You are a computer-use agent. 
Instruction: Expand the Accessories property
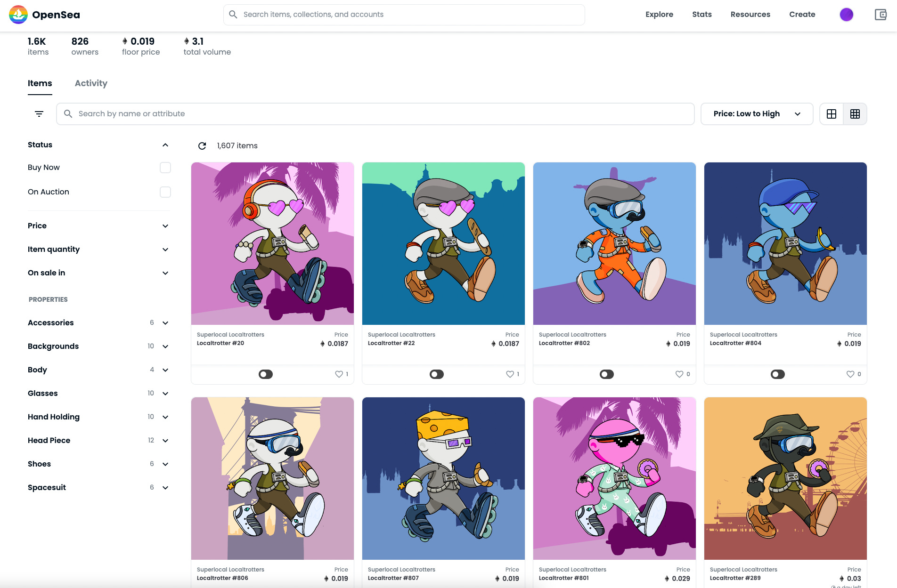point(165,323)
